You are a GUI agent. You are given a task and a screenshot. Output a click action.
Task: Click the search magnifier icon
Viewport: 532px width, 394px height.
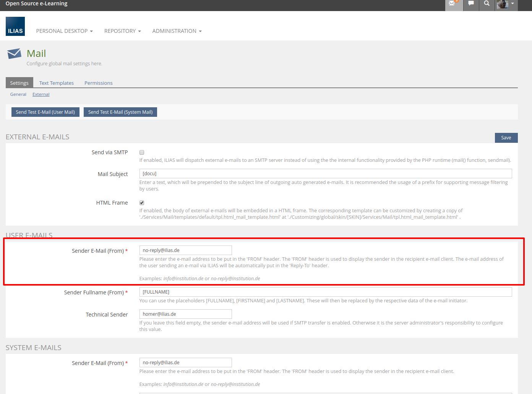tap(487, 3)
